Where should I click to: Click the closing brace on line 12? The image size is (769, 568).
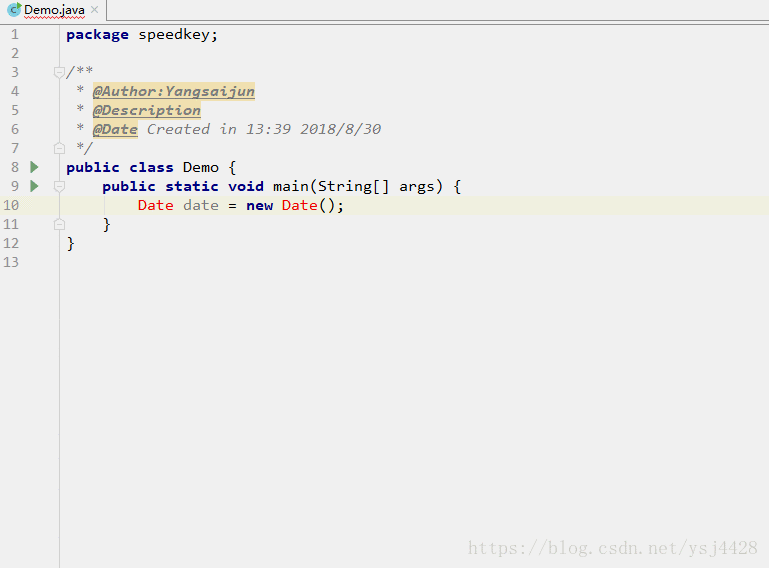pyautogui.click(x=71, y=243)
